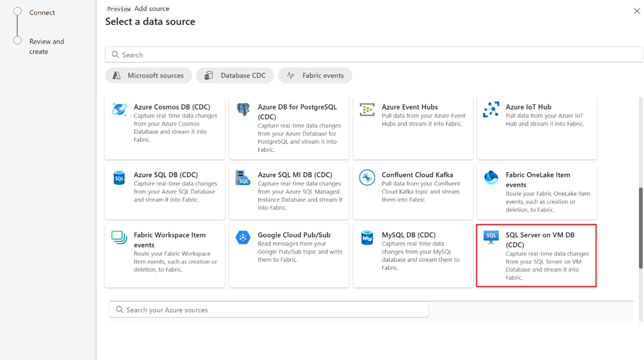The image size is (644, 360).
Task: Click the Google Cloud Pub/Sub icon
Action: 243,237
